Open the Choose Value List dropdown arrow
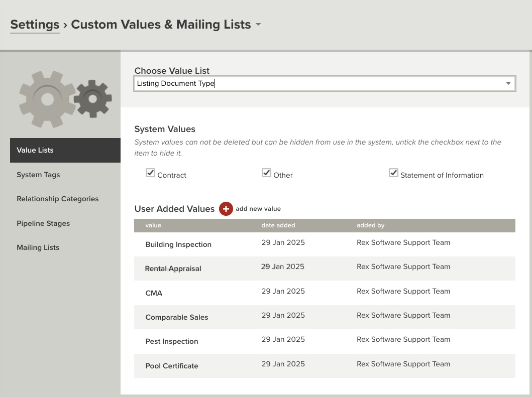The width and height of the screenshot is (532, 397). [x=508, y=83]
